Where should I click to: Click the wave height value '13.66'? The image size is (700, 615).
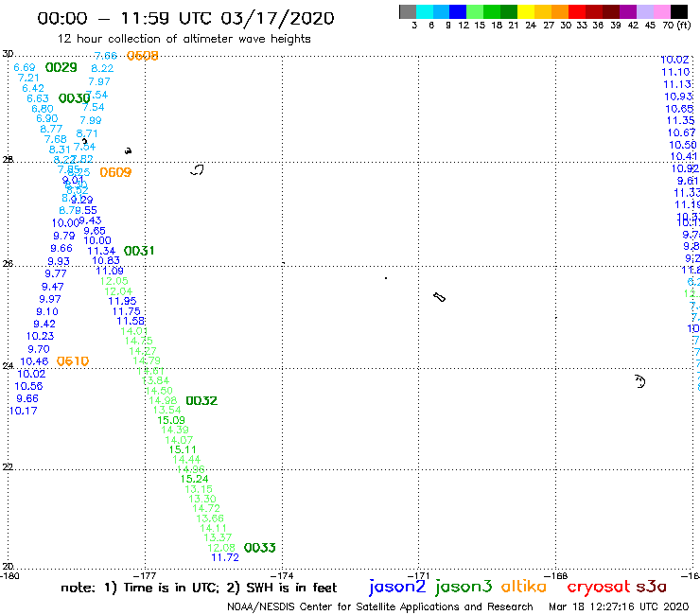(x=210, y=518)
